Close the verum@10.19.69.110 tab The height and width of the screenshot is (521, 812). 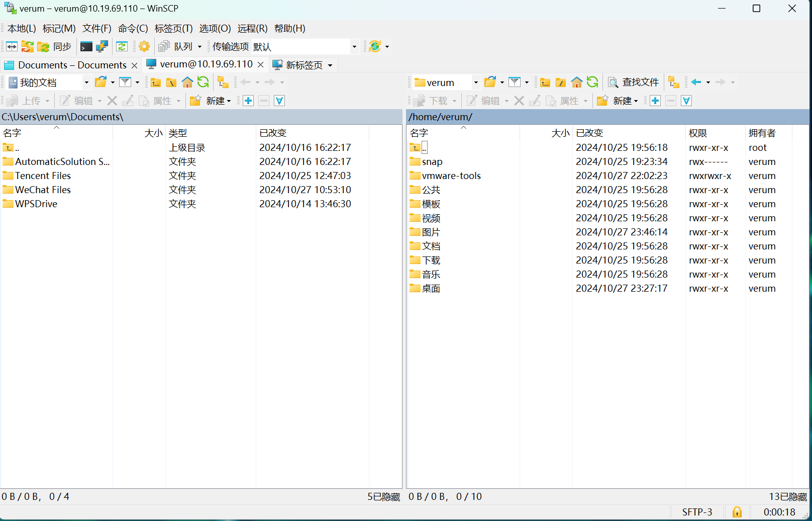coord(260,64)
